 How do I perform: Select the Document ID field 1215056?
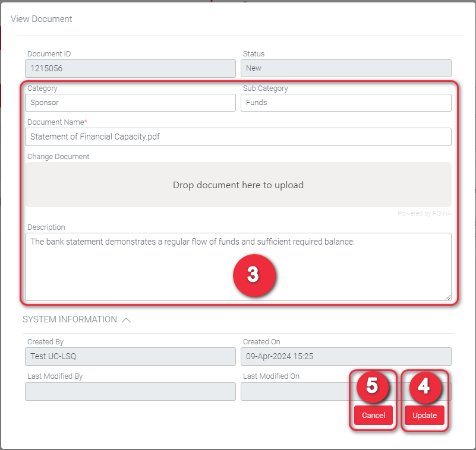[x=130, y=68]
